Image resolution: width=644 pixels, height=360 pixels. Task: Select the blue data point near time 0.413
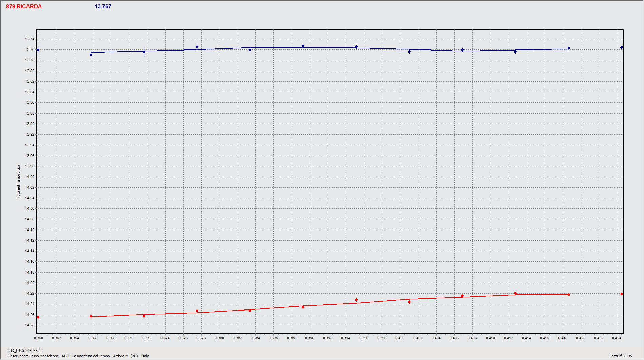515,52
